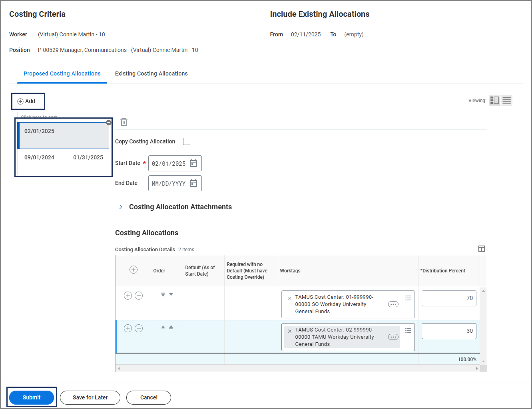Open the table column settings grid icon
The width and height of the screenshot is (532, 409).
coord(482,249)
